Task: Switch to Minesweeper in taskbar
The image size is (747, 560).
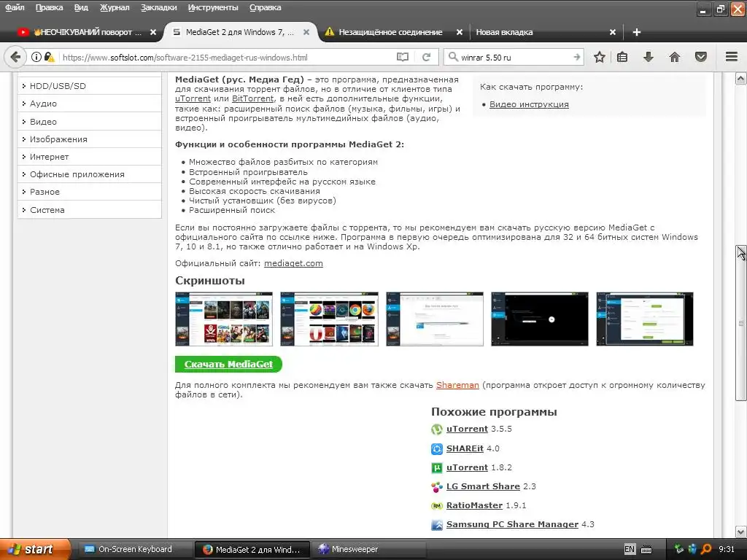Action: coord(368,550)
